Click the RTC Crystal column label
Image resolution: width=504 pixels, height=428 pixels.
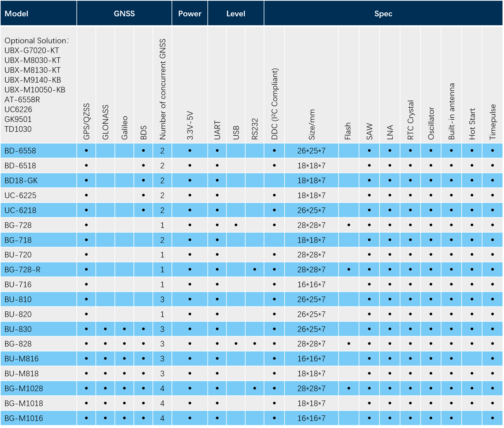click(x=410, y=120)
